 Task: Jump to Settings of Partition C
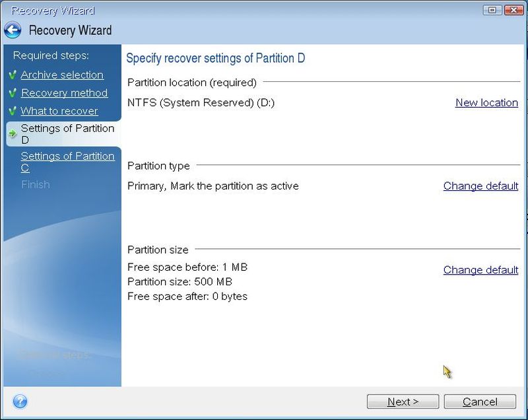click(67, 162)
